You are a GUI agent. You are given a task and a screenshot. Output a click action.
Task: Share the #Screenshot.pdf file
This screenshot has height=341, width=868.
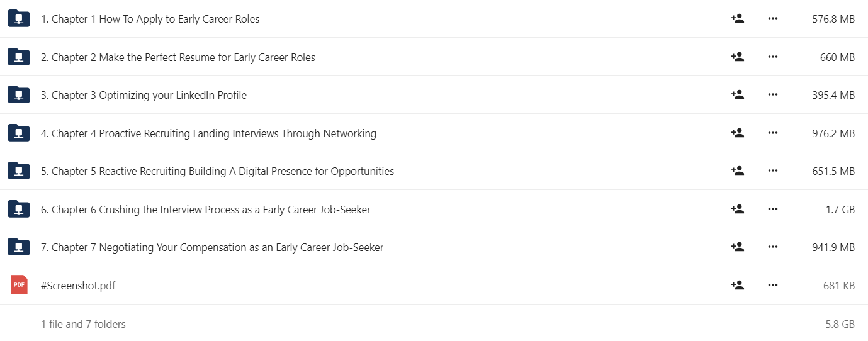[x=737, y=286]
